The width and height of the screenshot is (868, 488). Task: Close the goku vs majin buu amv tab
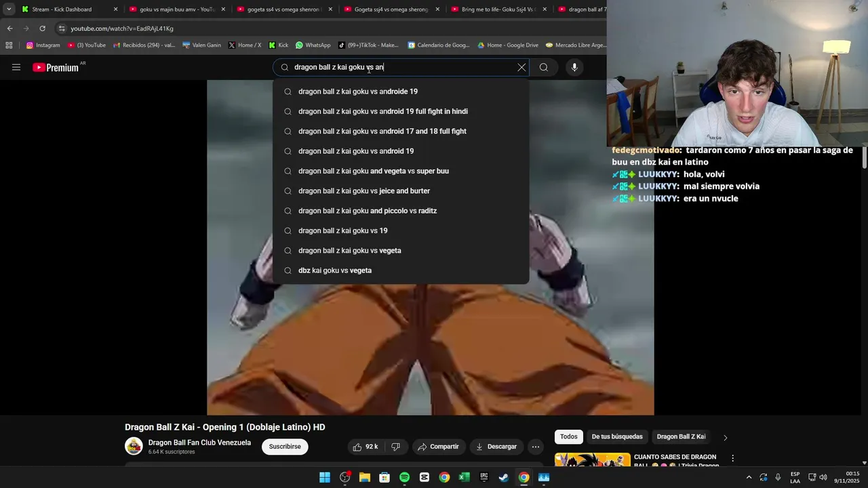(223, 9)
